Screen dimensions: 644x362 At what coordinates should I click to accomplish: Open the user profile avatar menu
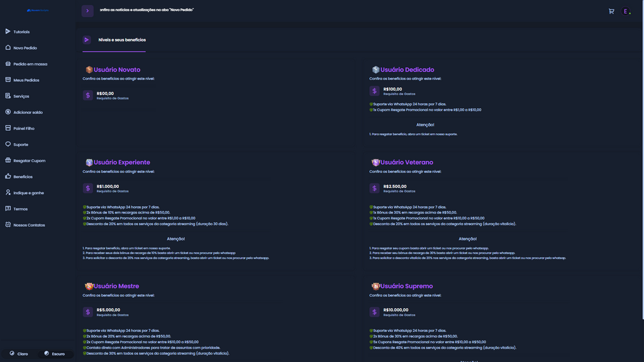tap(626, 11)
